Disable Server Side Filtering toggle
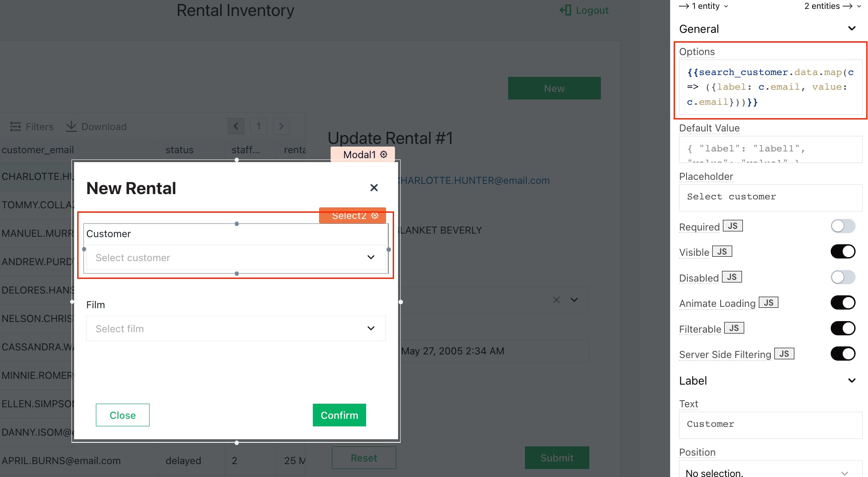The width and height of the screenshot is (868, 477). tap(843, 354)
